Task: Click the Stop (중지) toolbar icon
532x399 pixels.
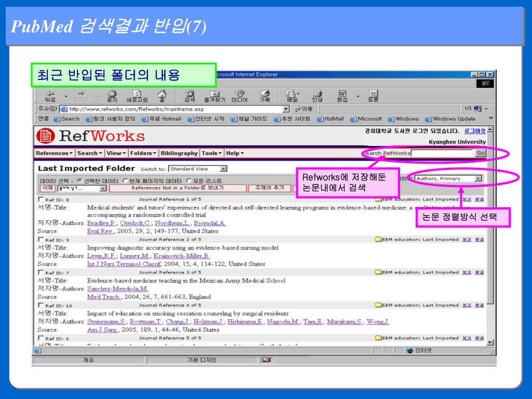Action: pyautogui.click(x=112, y=96)
